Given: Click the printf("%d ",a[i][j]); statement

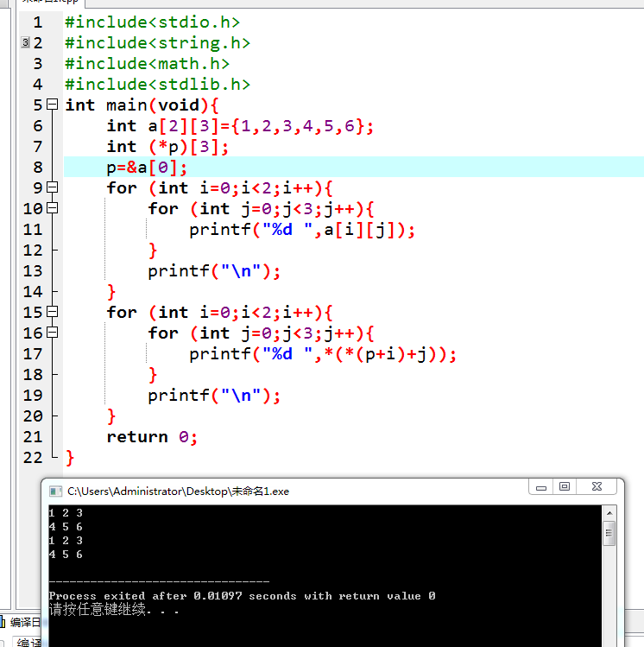Looking at the screenshot, I should pyautogui.click(x=302, y=230).
